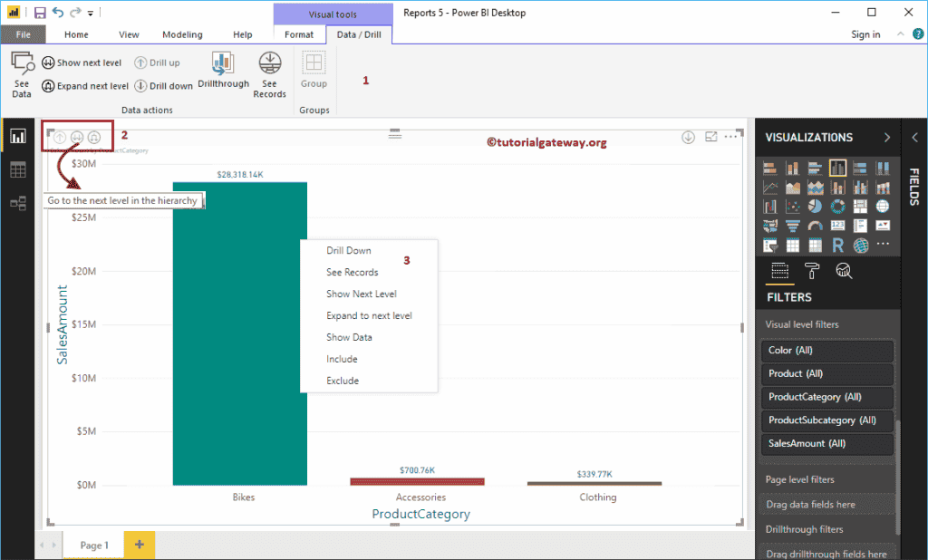Expand all down one level icon in chart header
Screen dimensions: 928x560
[94, 138]
